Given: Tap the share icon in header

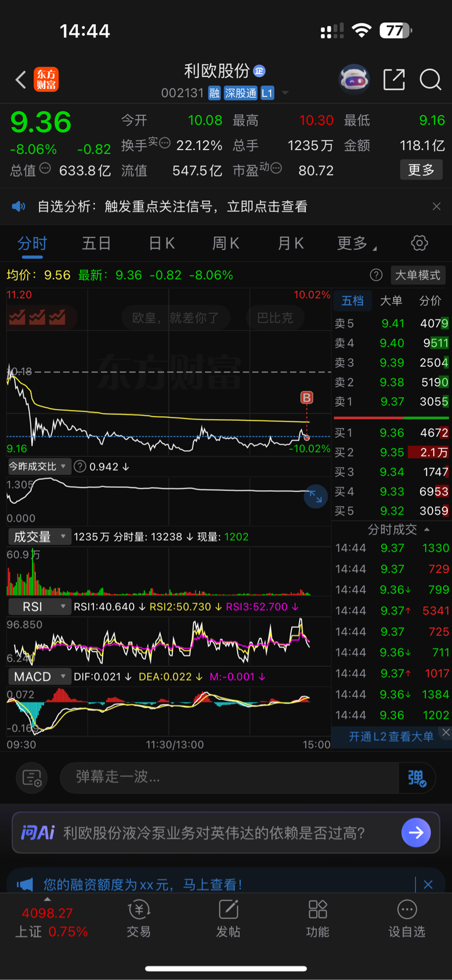Looking at the screenshot, I should (x=394, y=79).
